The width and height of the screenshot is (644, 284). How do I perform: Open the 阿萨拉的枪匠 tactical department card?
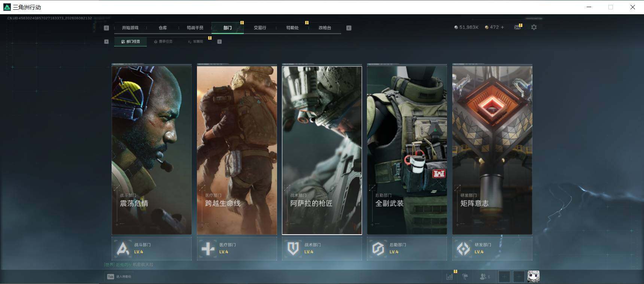point(322,150)
